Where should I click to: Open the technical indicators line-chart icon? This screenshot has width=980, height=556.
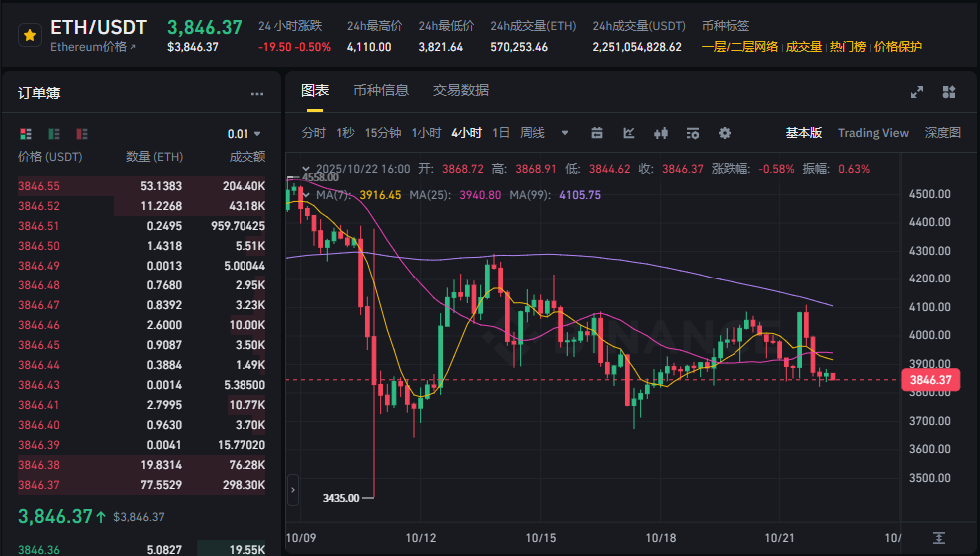click(629, 133)
